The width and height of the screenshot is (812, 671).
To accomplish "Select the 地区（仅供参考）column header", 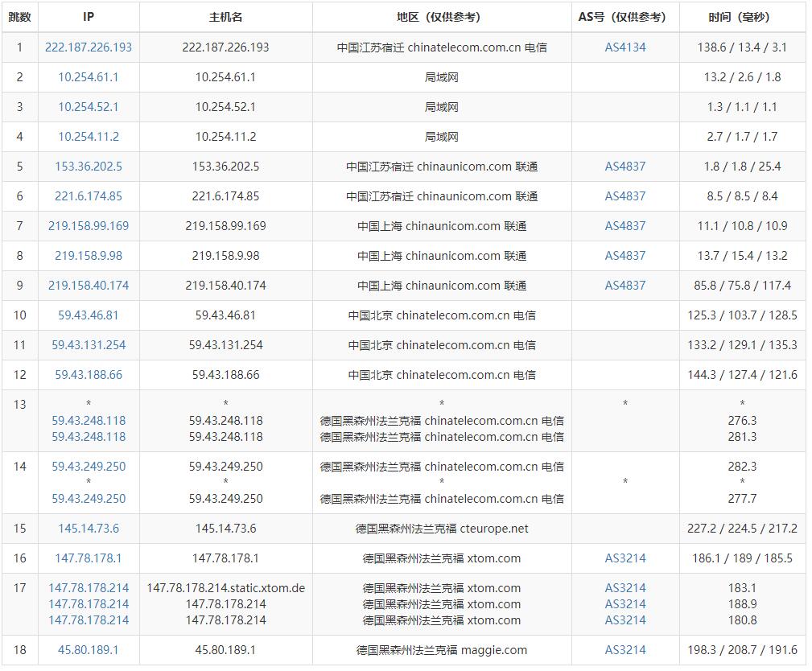I will click(x=442, y=17).
